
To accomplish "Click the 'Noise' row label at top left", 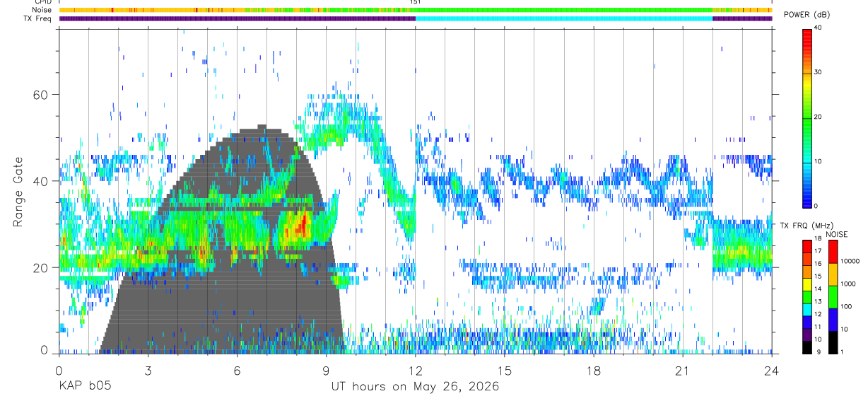I will 42,10.
